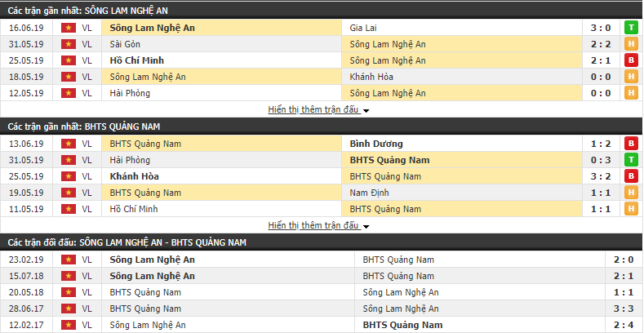
Task: Click the green T badge on the Hải Phòng 0:3 row
Action: 631,160
